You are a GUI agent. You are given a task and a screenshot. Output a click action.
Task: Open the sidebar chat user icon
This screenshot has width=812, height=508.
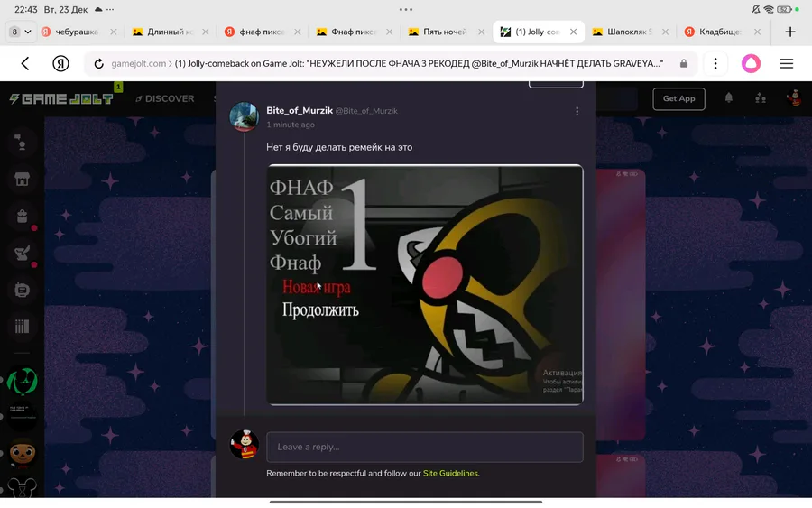(22, 142)
